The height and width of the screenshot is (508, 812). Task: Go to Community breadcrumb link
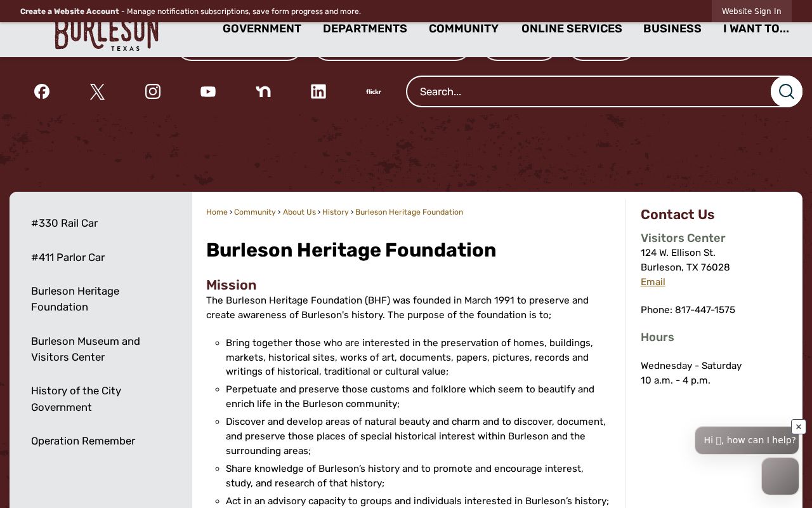[x=255, y=212]
